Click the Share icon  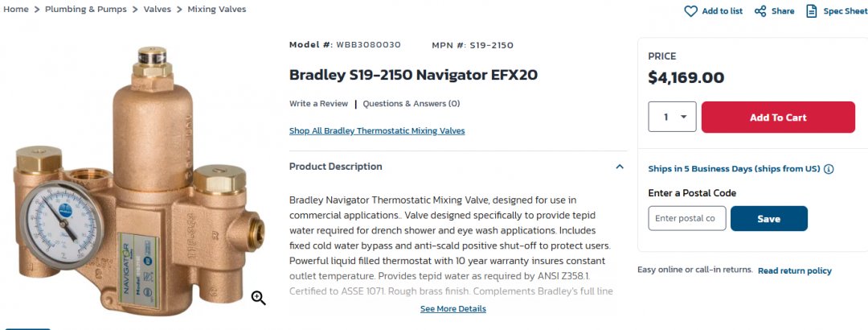click(760, 11)
